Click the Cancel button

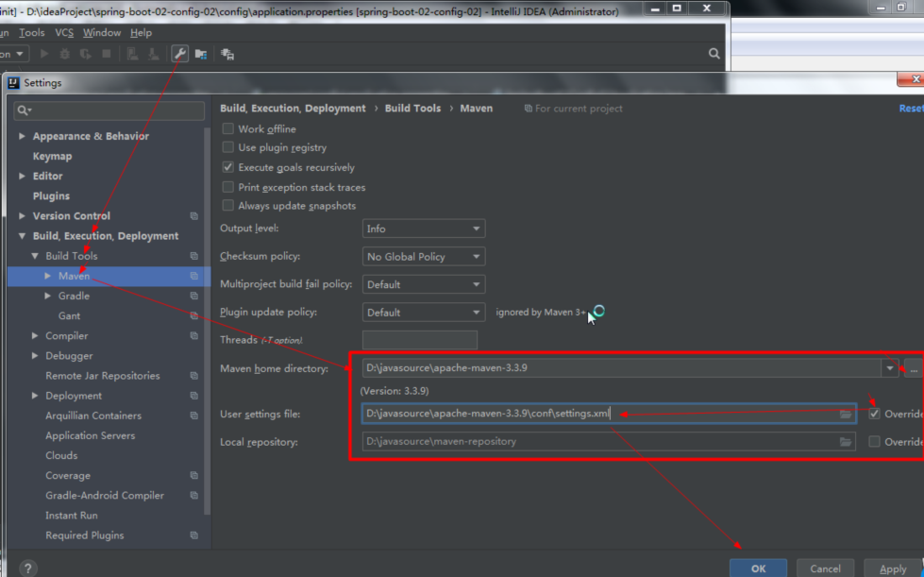click(825, 569)
